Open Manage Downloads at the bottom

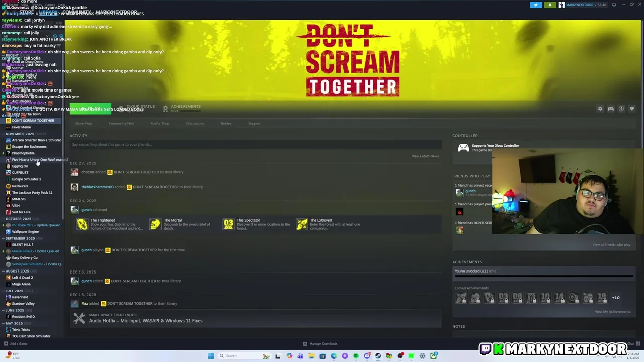[x=320, y=344]
